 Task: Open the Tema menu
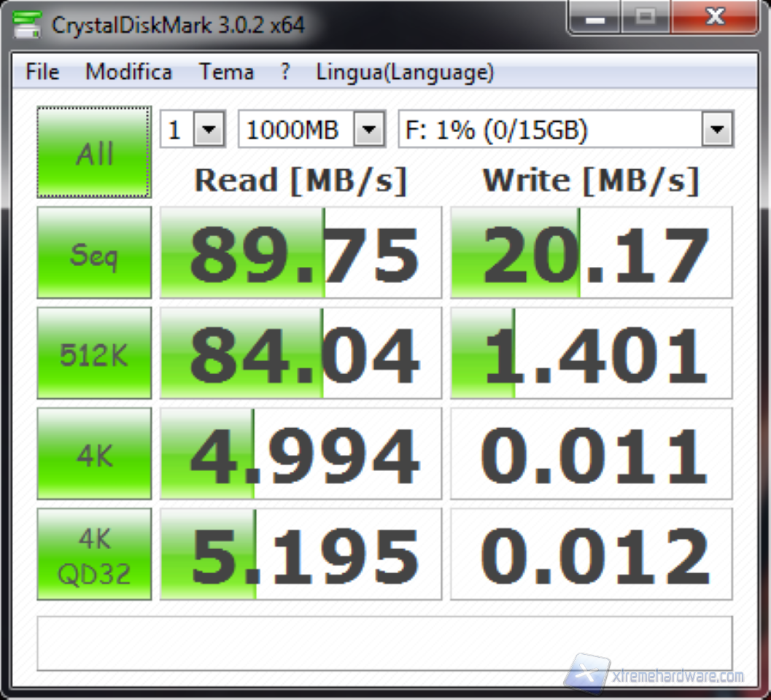[x=226, y=72]
